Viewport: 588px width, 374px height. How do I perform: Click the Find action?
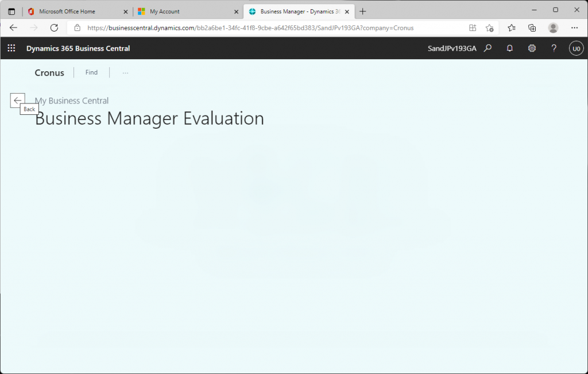[91, 72]
